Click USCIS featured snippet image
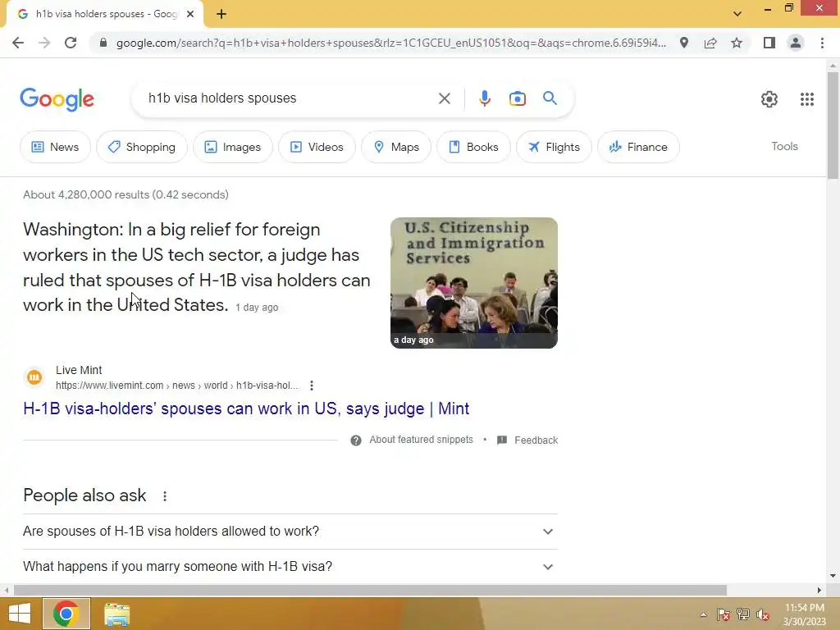Viewport: 840px width, 630px height. (x=473, y=283)
